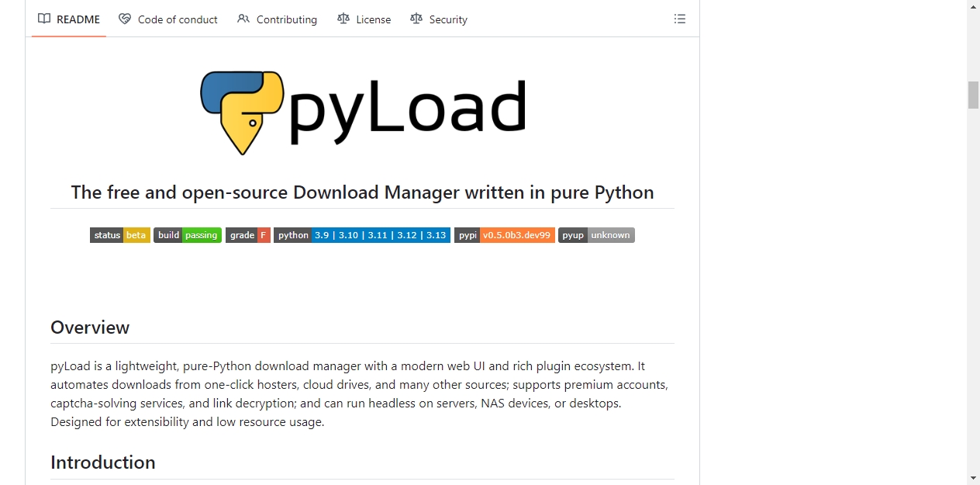
Task: Open the Security tab
Action: [x=438, y=19]
